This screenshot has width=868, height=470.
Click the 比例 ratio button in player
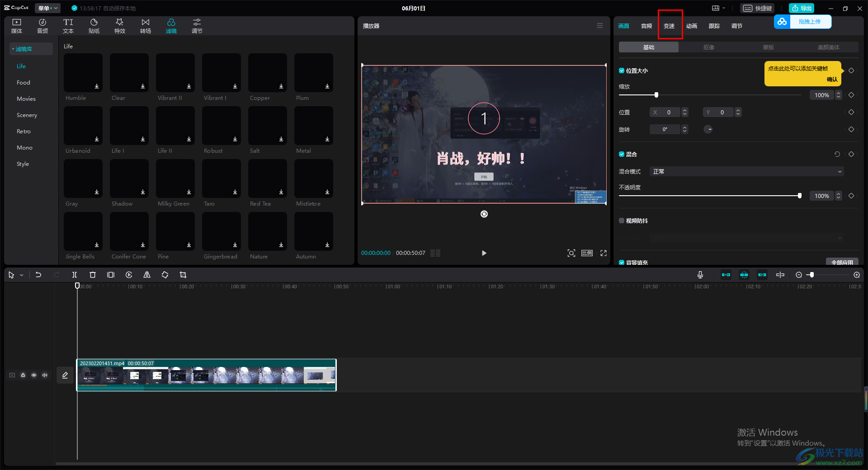[x=587, y=253]
